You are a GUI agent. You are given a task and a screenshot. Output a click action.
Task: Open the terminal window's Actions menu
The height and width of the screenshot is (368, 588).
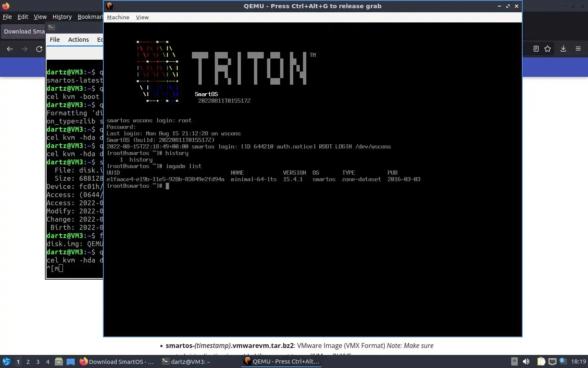click(x=78, y=40)
